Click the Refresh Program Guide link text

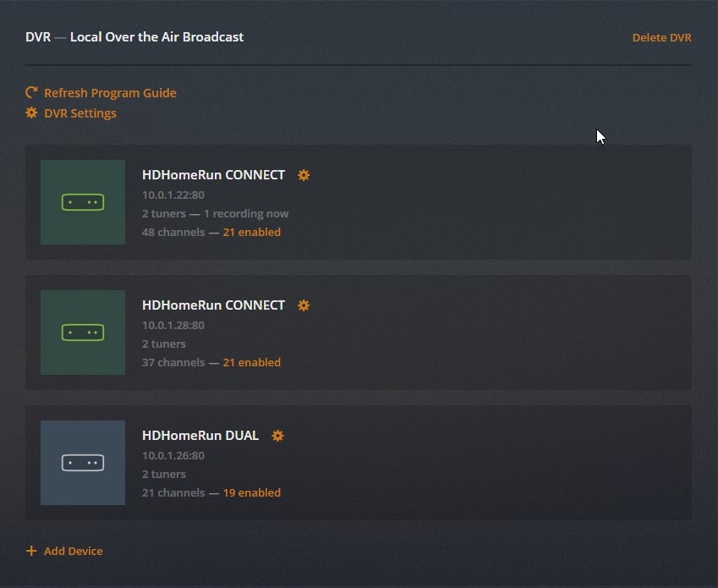point(110,93)
